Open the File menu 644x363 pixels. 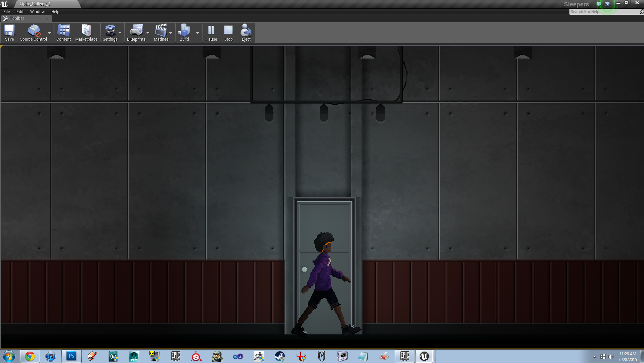[x=6, y=11]
